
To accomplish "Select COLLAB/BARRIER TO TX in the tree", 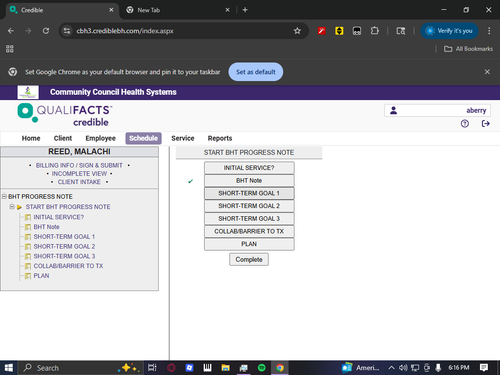I will click(68, 266).
